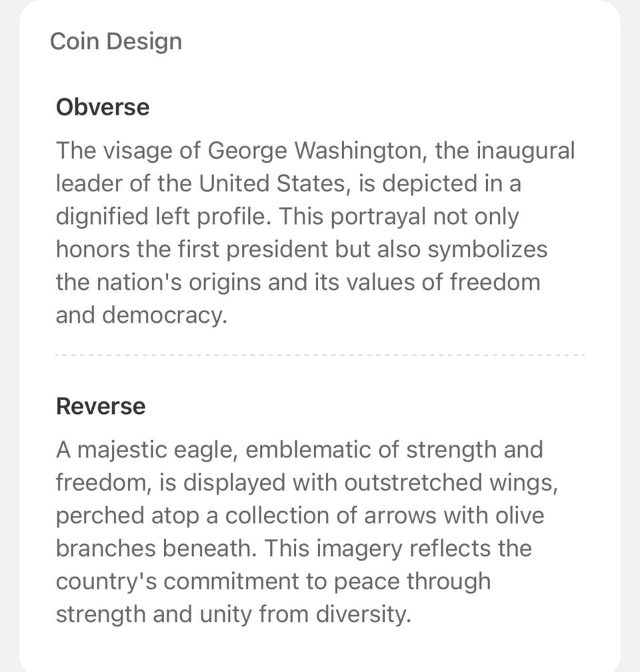
Task: Tap the words branches beneath
Action: [x=156, y=548]
